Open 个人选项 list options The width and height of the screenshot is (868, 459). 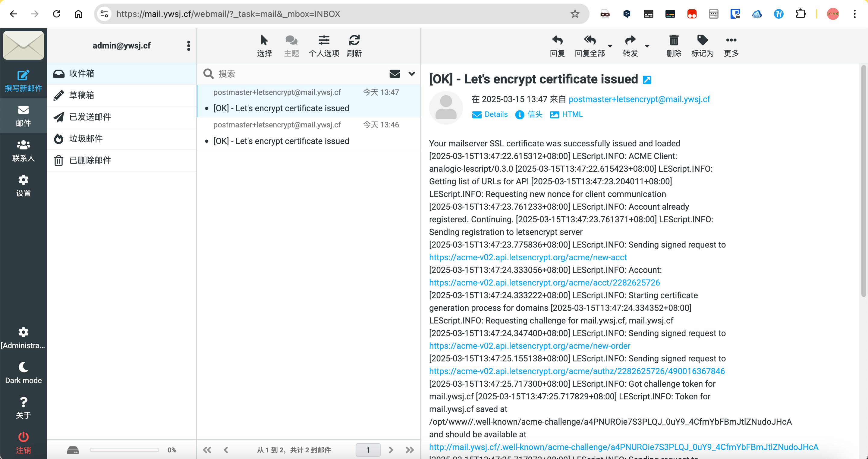(x=324, y=45)
